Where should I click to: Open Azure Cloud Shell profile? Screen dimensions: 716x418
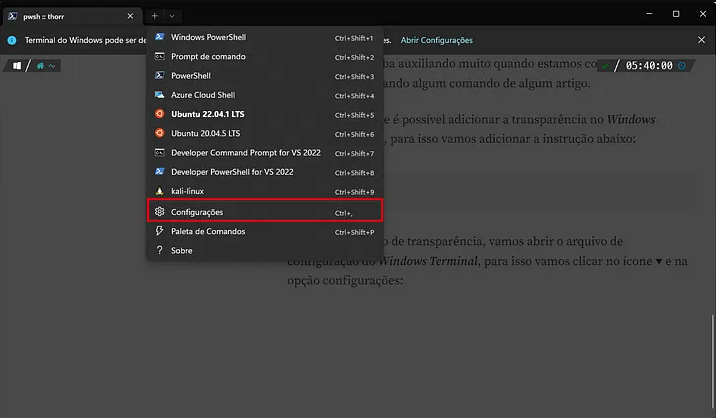265,95
